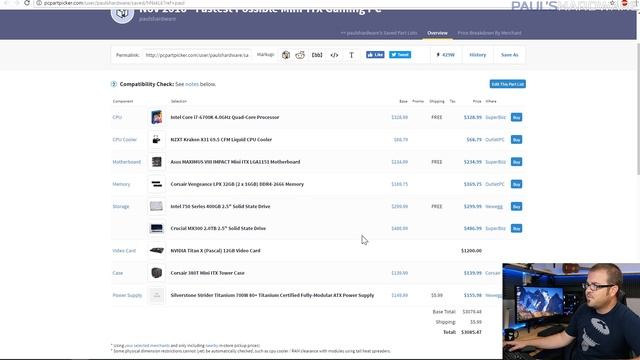This screenshot has width=640, height=360.
Task: Click Newegg merchant link in Intel 750 row
Action: (494, 207)
